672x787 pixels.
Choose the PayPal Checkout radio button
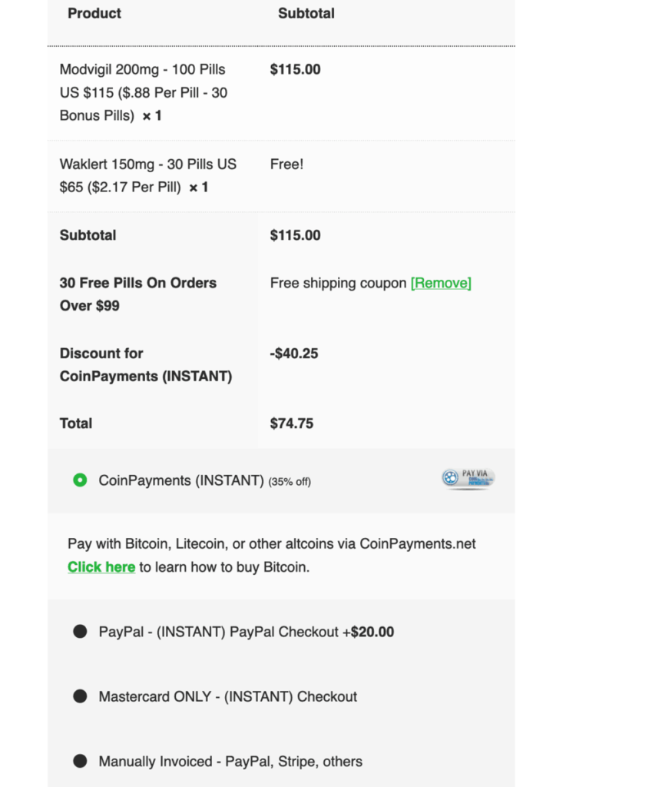tap(80, 632)
